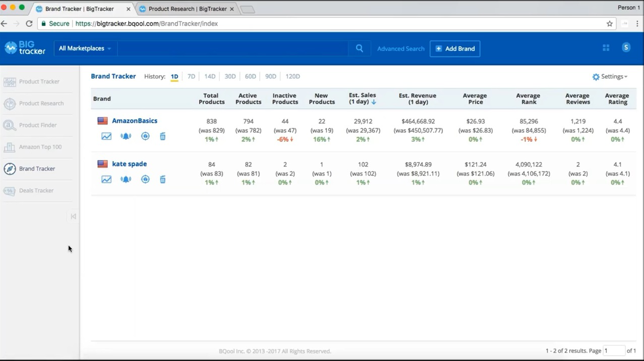
Task: Open Product Tracker in sidebar
Action: coord(39,82)
